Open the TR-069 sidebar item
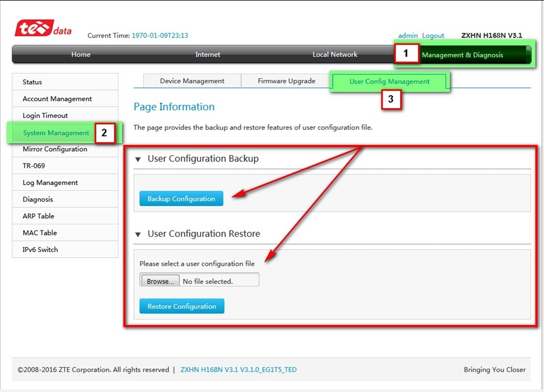This screenshot has width=544, height=392. (33, 166)
